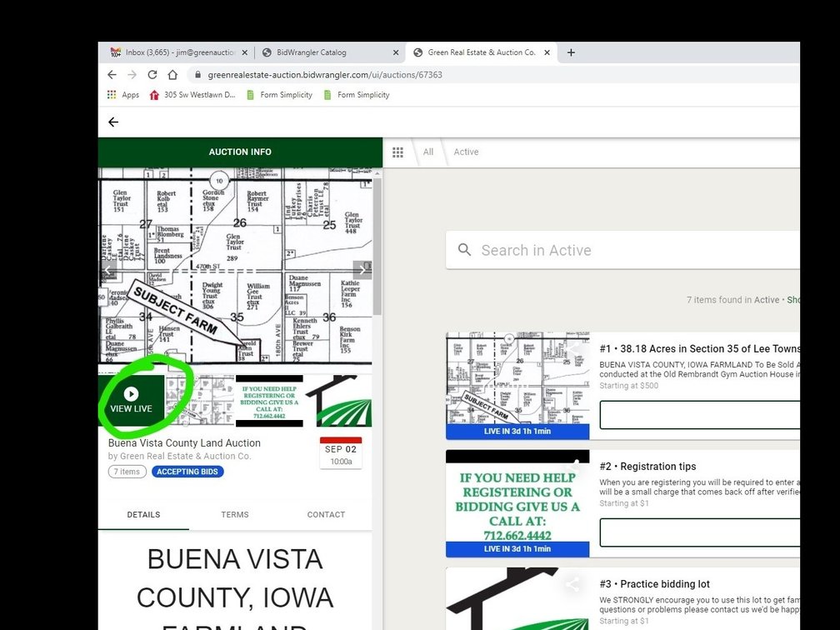Screen dimensions: 840x630
Task: Open lot #3 Practice bidding lot title
Action: [655, 584]
